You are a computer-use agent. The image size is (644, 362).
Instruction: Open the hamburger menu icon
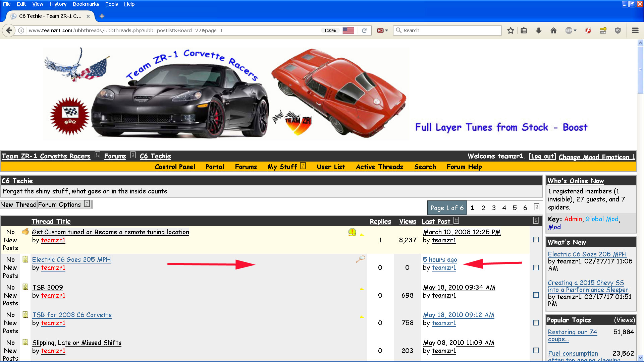click(635, 31)
